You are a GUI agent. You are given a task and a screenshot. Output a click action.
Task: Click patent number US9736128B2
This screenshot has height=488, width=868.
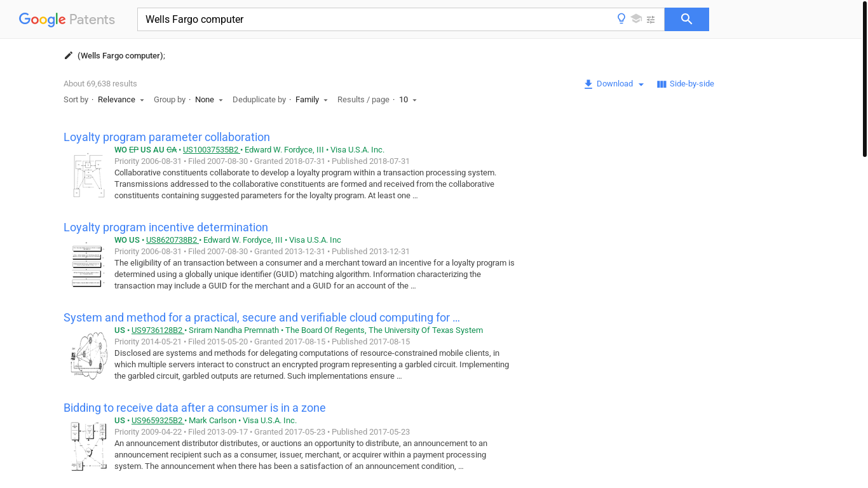[158, 330]
